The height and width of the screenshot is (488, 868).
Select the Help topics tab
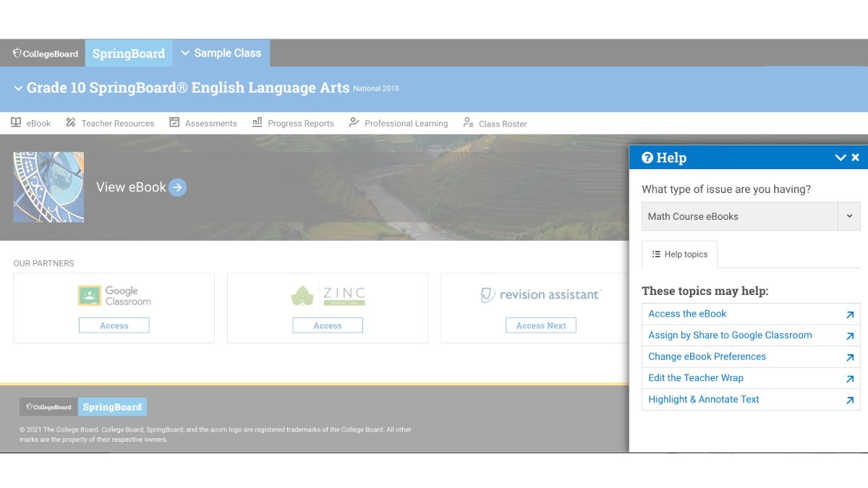[679, 254]
